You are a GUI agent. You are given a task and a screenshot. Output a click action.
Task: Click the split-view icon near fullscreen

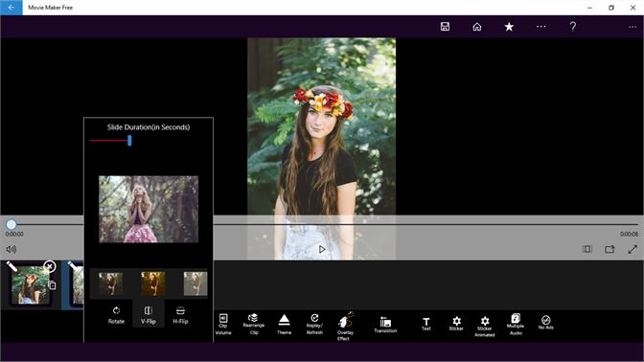coord(587,249)
